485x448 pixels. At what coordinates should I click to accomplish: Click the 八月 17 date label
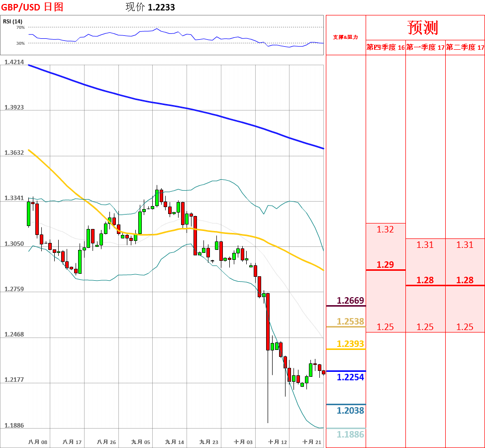click(x=72, y=442)
